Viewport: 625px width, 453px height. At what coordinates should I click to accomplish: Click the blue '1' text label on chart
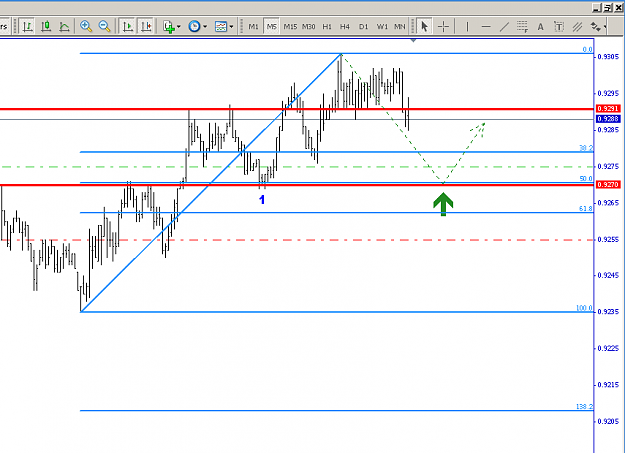pos(262,200)
